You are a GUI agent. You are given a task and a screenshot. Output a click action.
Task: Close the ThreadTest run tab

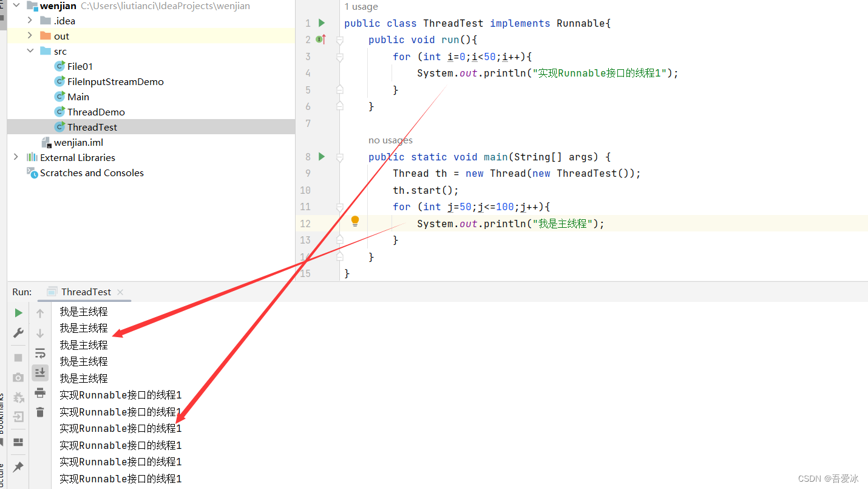[120, 292]
